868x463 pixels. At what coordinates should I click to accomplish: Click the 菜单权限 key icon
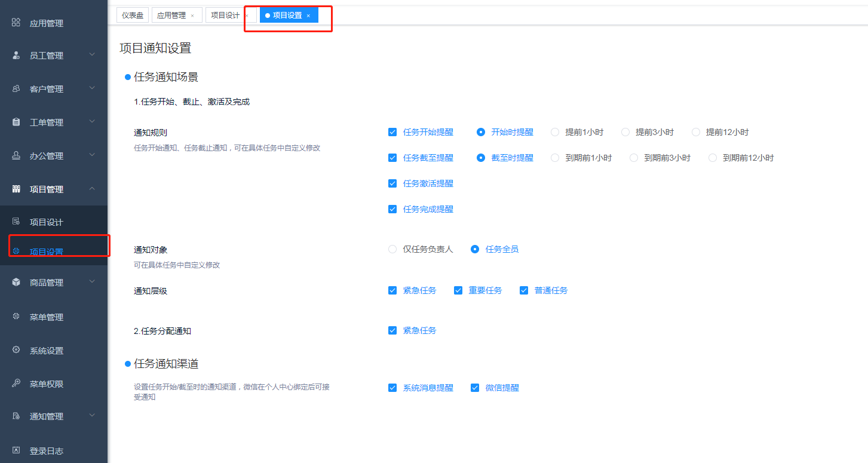point(16,384)
